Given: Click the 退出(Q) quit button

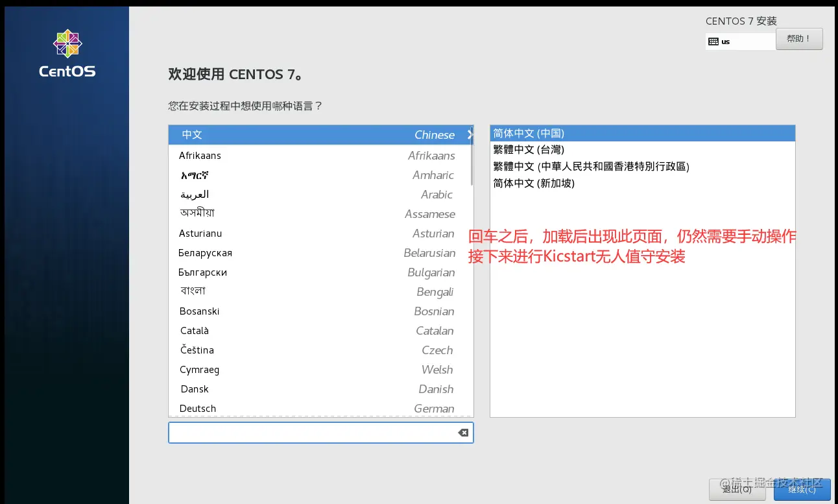Looking at the screenshot, I should click(x=737, y=489).
